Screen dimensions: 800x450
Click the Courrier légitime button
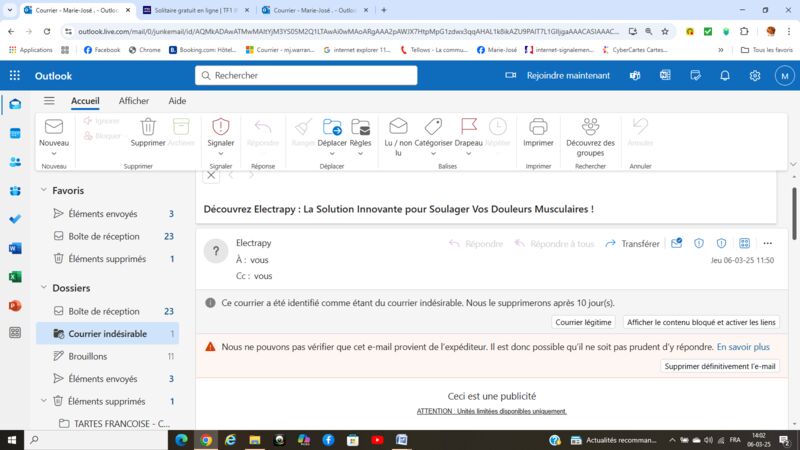(583, 322)
